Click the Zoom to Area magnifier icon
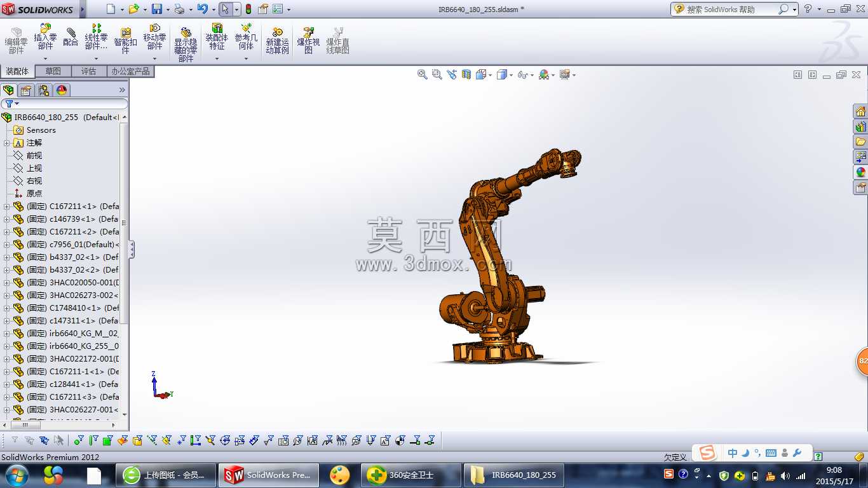This screenshot has width=868, height=488. pos(437,74)
